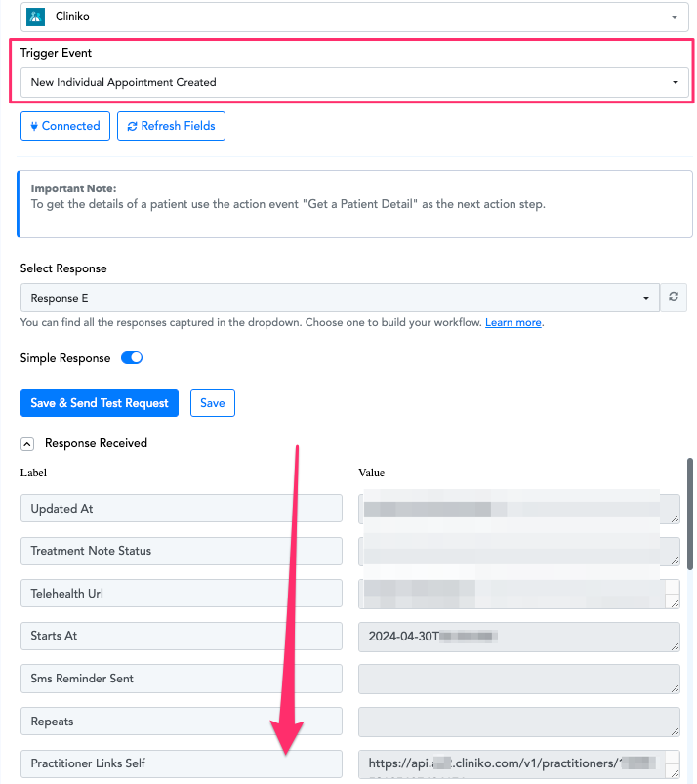The width and height of the screenshot is (697, 784).
Task: Click the Sms Reminder Sent value field
Action: coord(519,679)
